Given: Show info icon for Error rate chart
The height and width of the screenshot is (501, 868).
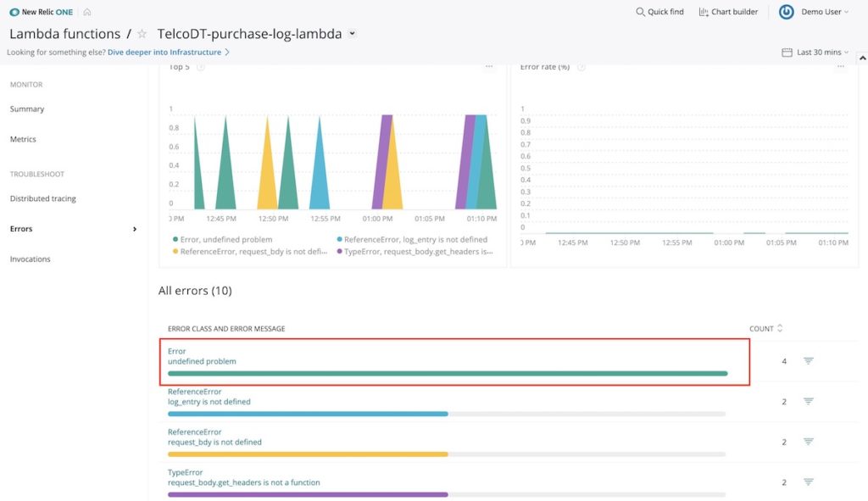Looking at the screenshot, I should [581, 67].
